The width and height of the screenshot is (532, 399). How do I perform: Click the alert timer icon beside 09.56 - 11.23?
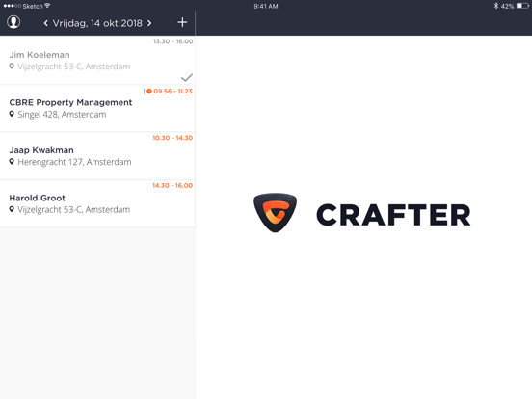click(x=149, y=92)
